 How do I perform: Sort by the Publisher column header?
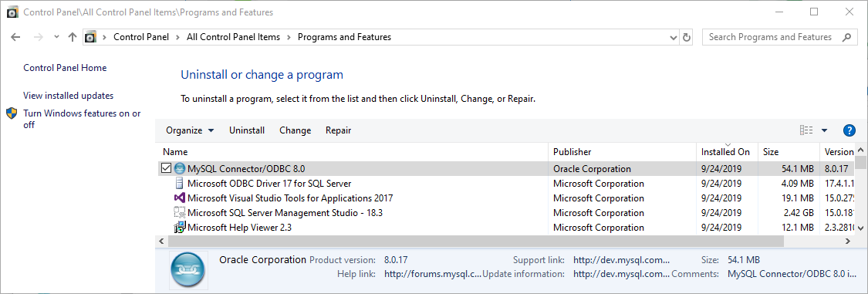pos(622,152)
